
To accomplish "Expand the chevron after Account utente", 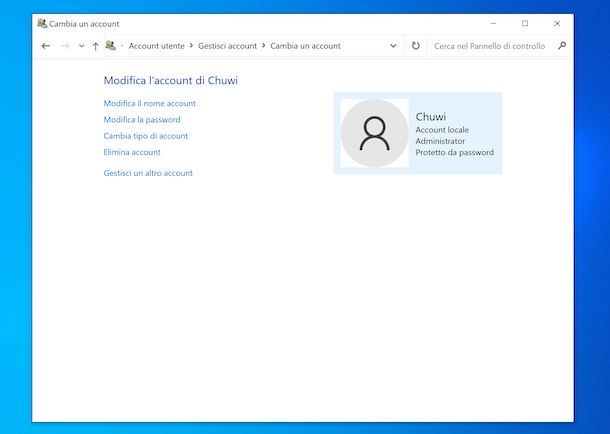I will coord(191,46).
